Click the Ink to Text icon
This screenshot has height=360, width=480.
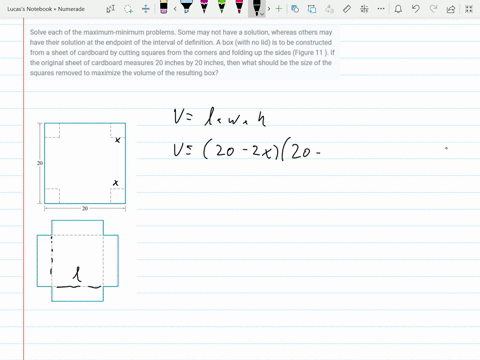329,9
